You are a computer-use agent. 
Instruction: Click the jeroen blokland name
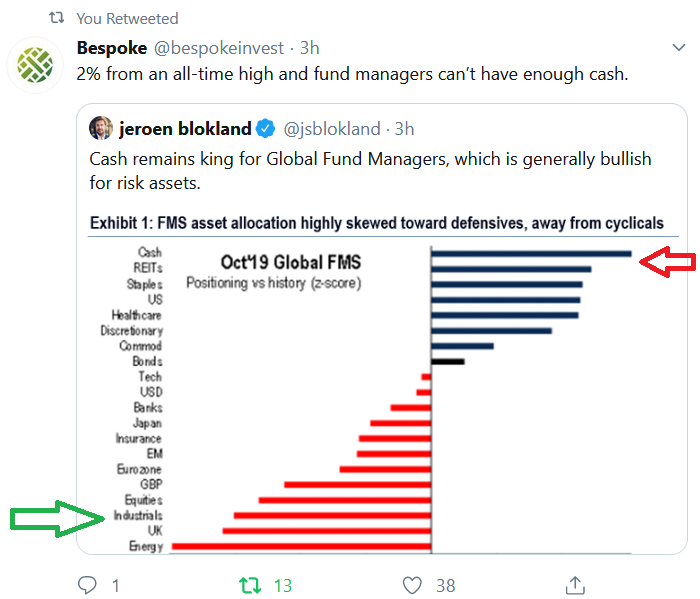coord(185,129)
